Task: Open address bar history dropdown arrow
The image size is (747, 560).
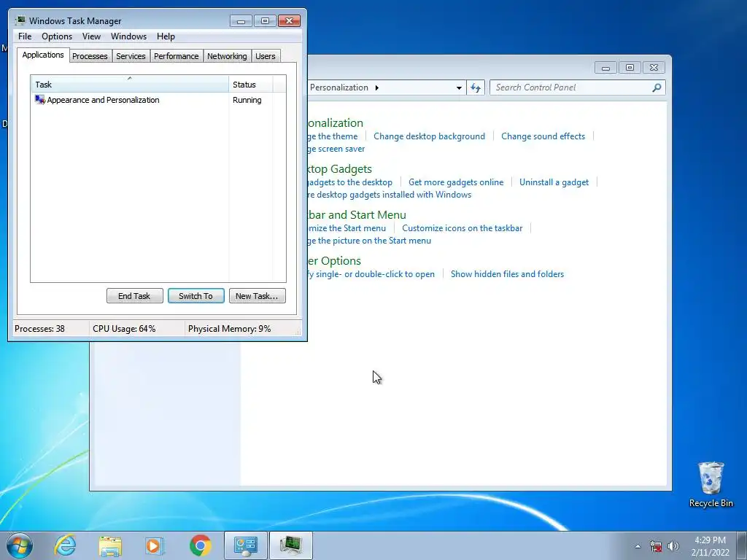Action: pyautogui.click(x=459, y=87)
